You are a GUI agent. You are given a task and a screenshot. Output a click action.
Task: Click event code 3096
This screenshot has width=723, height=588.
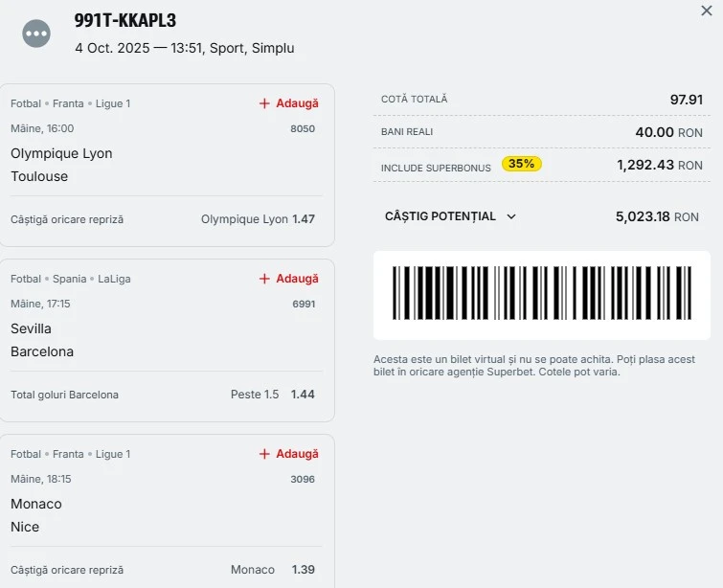click(303, 479)
